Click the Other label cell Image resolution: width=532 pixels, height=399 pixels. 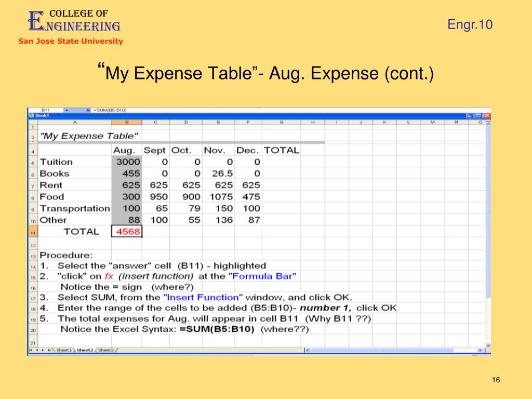click(75, 220)
